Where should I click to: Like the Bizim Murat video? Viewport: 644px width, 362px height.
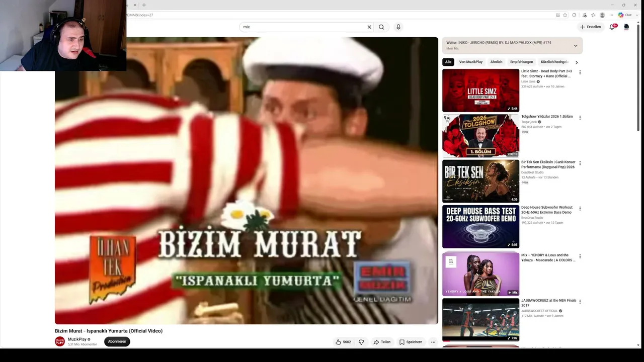(343, 342)
